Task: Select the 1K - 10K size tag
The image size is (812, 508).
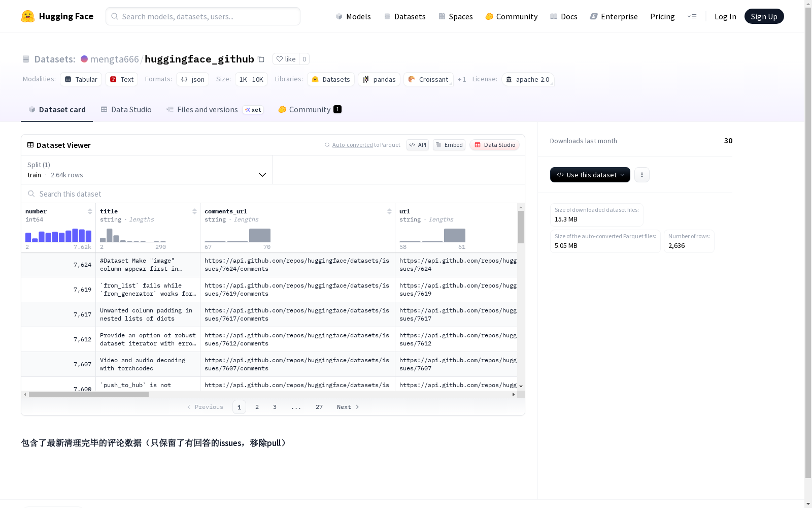Action: [x=251, y=79]
